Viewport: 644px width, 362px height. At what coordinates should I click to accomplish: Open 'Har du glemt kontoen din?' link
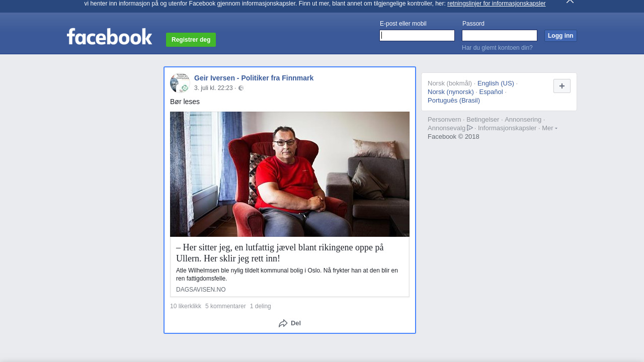(x=497, y=48)
